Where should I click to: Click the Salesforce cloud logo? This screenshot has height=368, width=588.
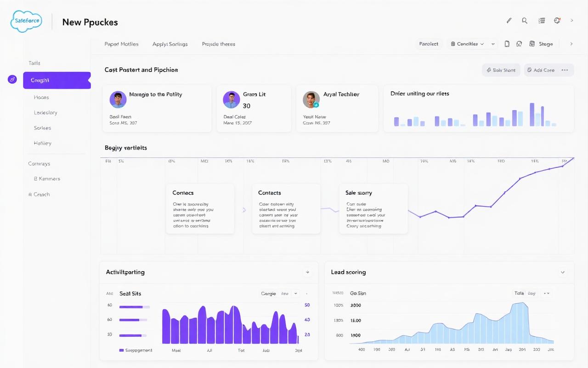point(26,22)
